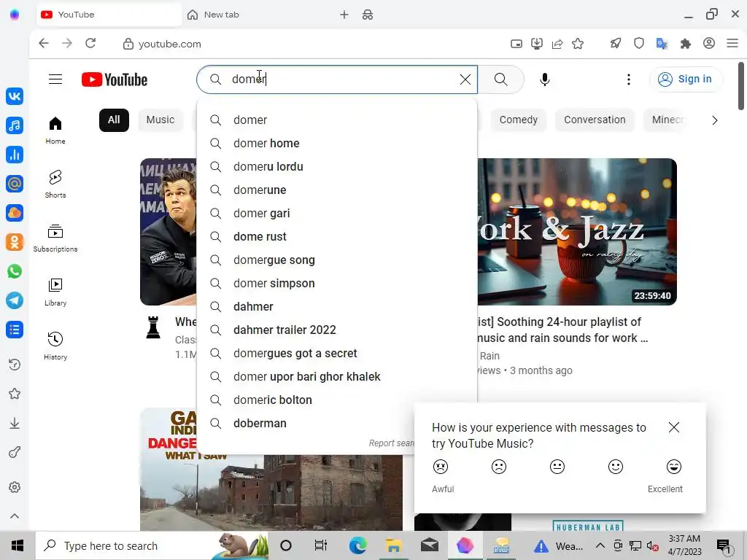Choose suggestion "dome rust"
This screenshot has width=747, height=560.
point(337,237)
